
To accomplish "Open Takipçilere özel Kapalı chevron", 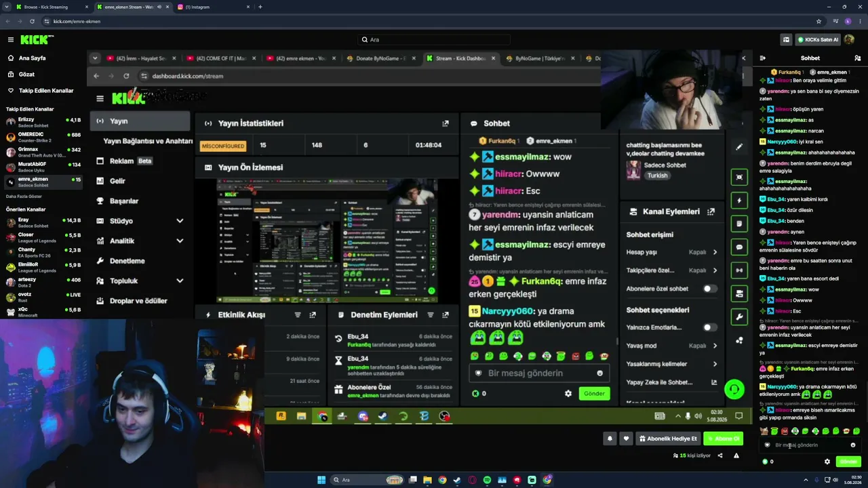I will (715, 270).
